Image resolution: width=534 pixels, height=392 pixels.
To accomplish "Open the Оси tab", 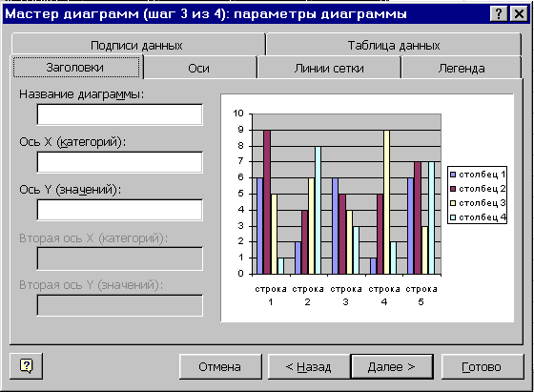I will tap(199, 68).
